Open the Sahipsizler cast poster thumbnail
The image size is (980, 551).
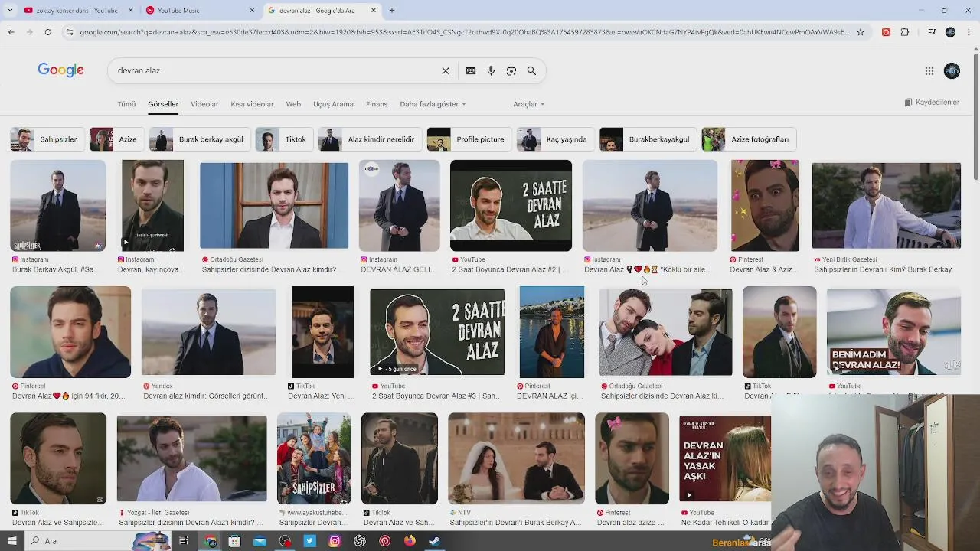314,458
